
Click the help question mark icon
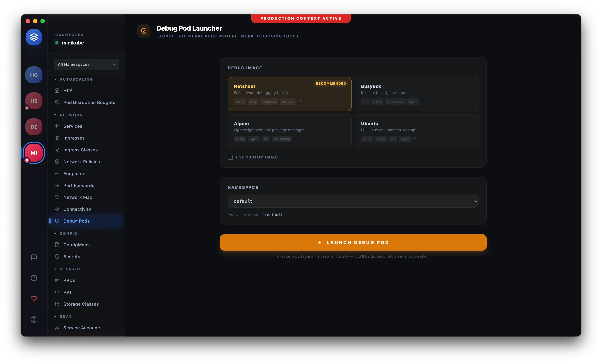tap(34, 278)
